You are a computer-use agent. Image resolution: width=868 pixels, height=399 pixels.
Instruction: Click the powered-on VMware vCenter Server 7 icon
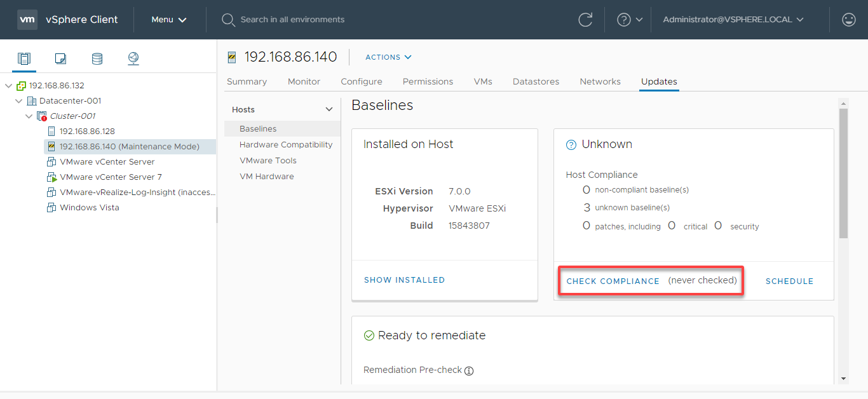(x=52, y=177)
